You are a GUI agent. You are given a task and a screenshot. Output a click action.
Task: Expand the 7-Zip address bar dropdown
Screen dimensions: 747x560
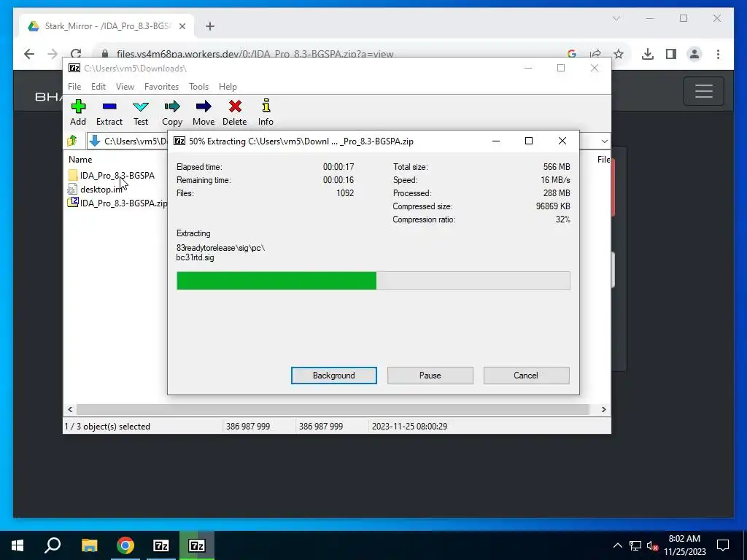604,141
